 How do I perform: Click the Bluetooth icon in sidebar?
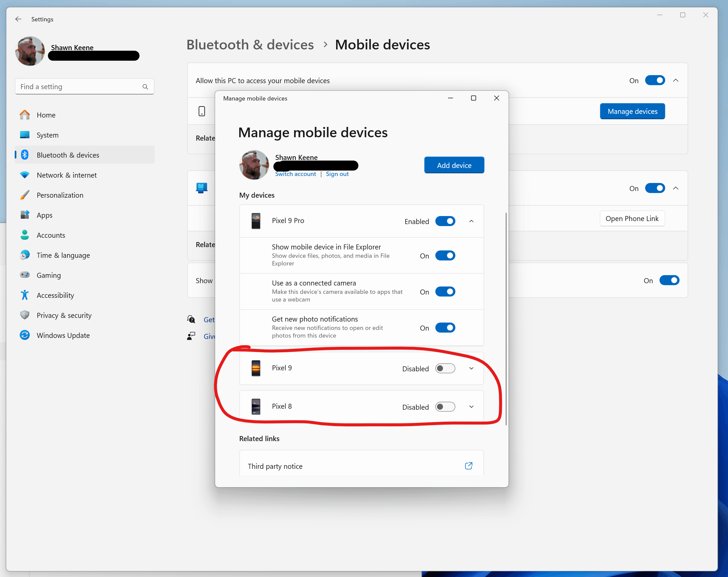[25, 155]
